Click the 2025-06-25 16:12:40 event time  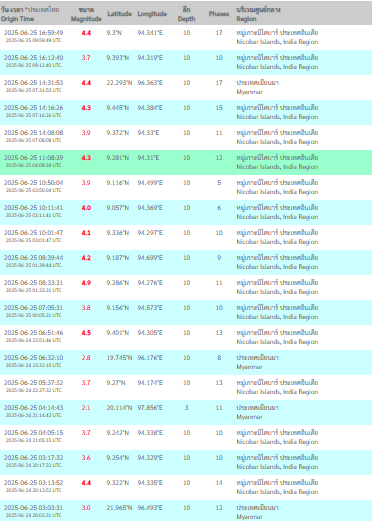tap(33, 58)
